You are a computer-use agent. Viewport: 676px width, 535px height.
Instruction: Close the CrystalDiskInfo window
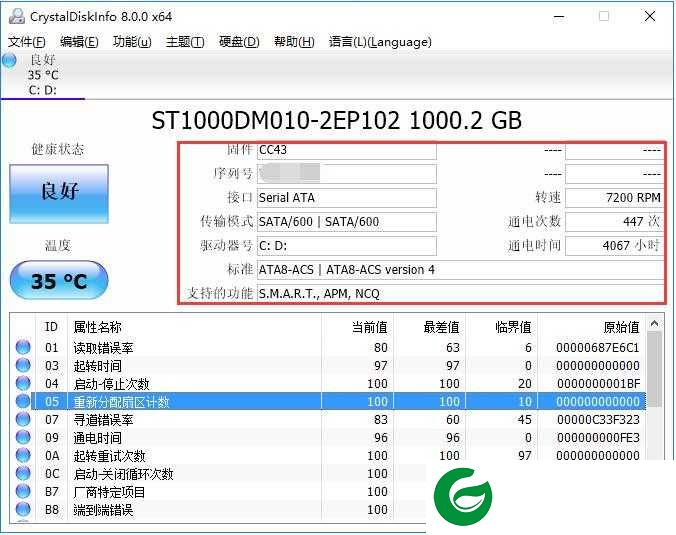(x=650, y=17)
